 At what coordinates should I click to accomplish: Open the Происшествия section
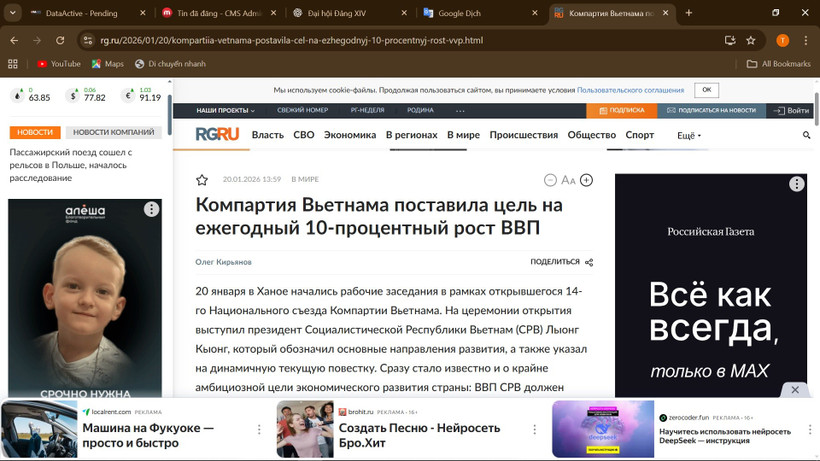tap(523, 135)
